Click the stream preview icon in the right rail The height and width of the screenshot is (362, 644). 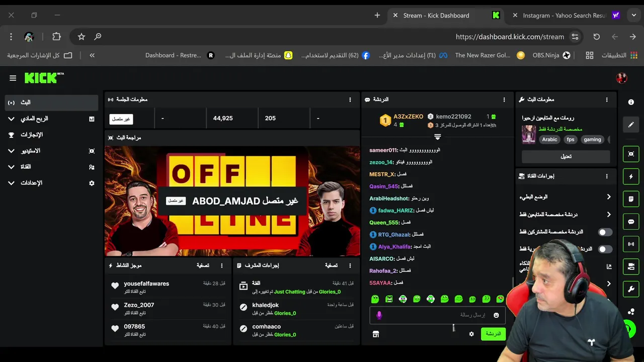(x=631, y=154)
